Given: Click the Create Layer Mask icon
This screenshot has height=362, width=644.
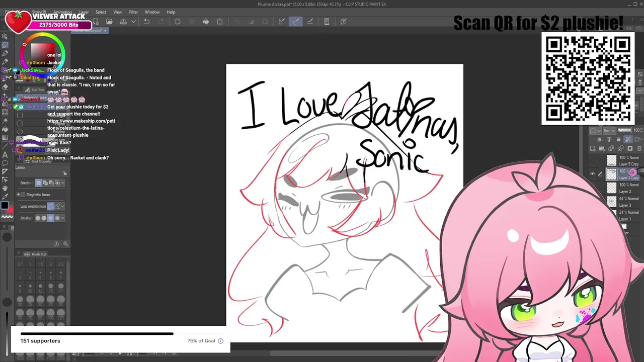Looking at the screenshot, I should tap(629, 148).
